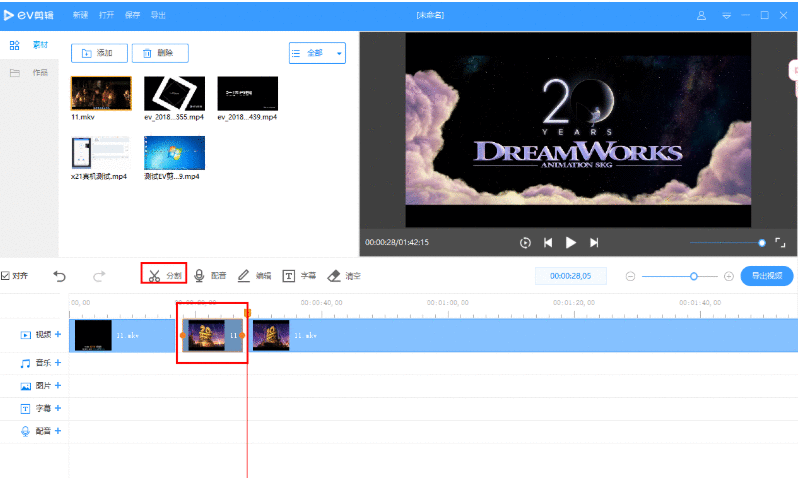799x478 pixels.
Task: Open the 导出 menu in title bar
Action: pyautogui.click(x=158, y=16)
